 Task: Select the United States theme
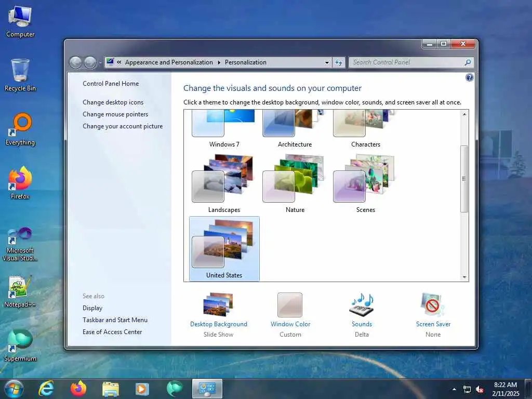(224, 249)
